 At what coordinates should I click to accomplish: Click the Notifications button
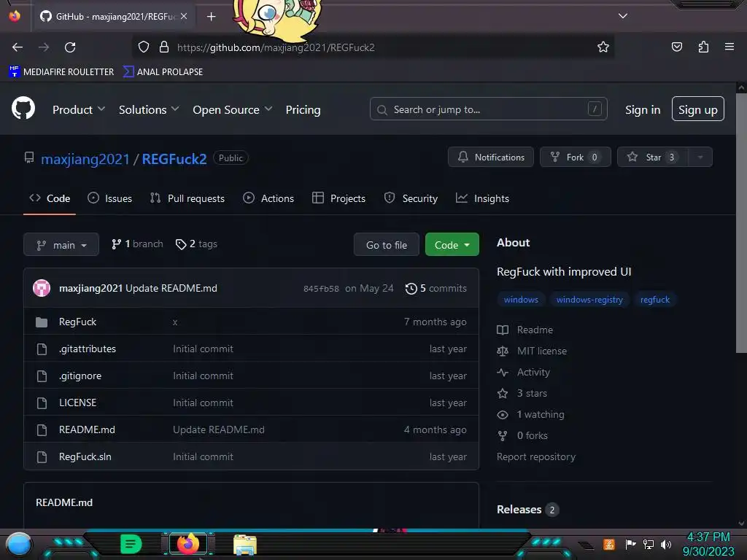[x=491, y=157]
